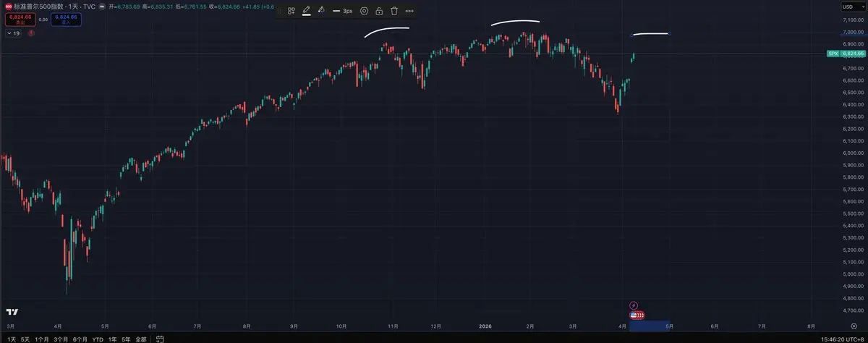Click the blue buy price button 6,824.66
Screen dimensions: 868x343
pyautogui.click(x=66, y=20)
